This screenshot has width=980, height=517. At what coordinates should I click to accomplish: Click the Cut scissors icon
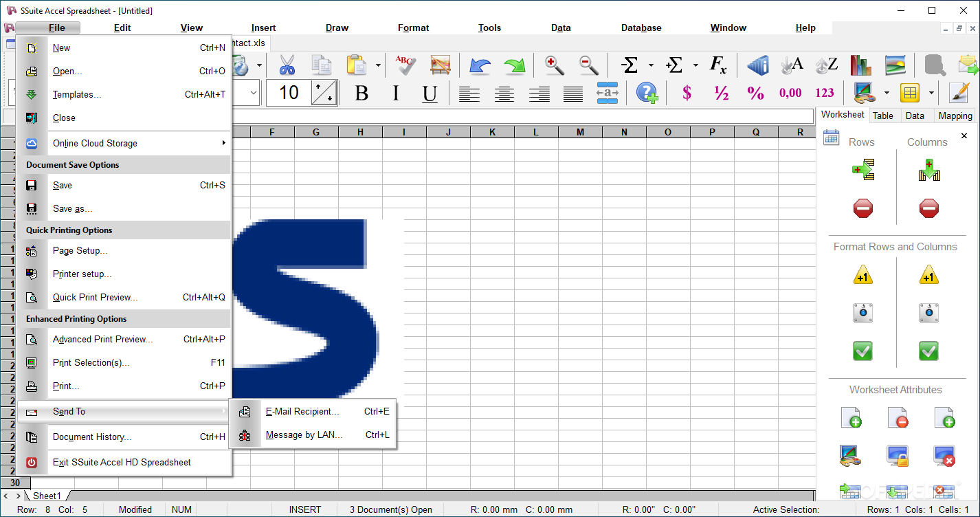(x=287, y=66)
